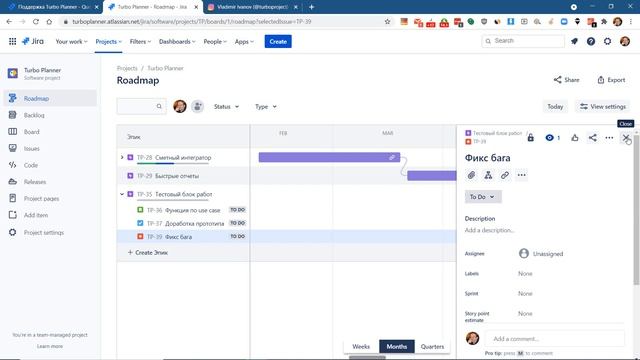This screenshot has height=360, width=640.
Task: Filter by the user avatar on roadmap
Action: point(180,107)
